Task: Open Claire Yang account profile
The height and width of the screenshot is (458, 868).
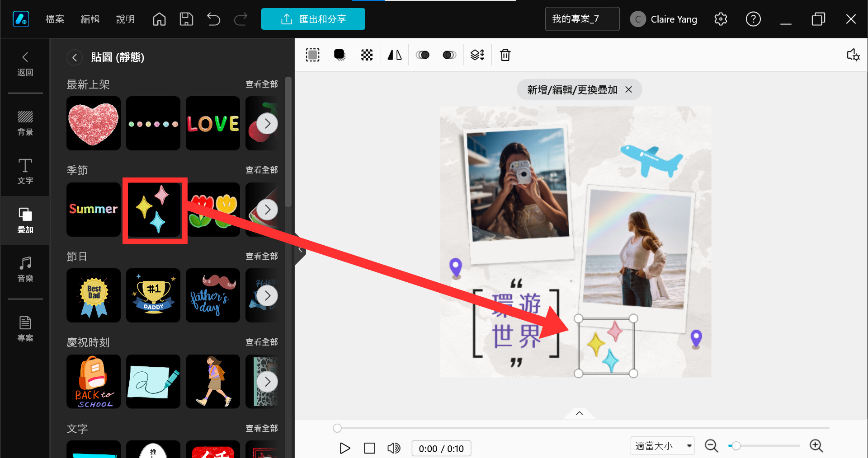Action: coord(664,19)
